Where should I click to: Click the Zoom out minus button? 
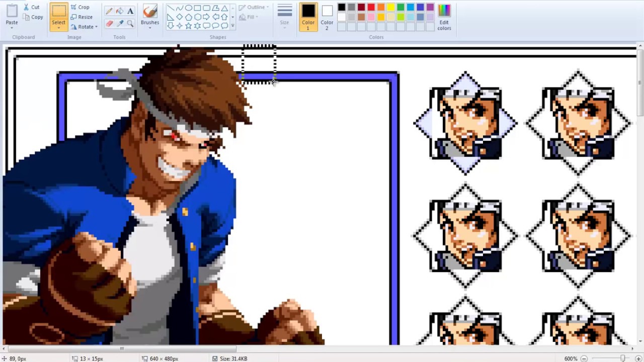tap(584, 358)
